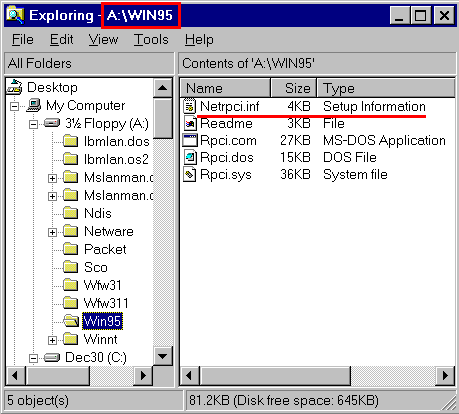Viewport: 459px width, 414px height.
Task: Click the Ibmlan.dos folder icon
Action: click(70, 141)
